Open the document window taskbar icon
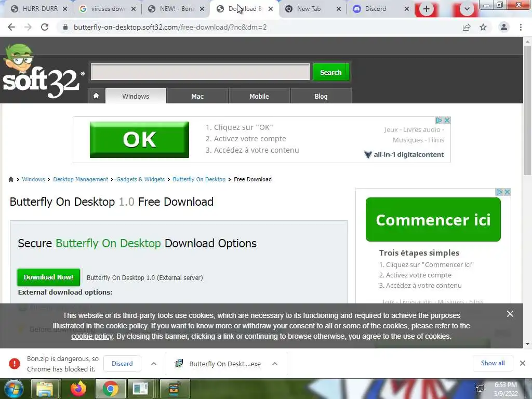532x399 pixels. [140, 389]
